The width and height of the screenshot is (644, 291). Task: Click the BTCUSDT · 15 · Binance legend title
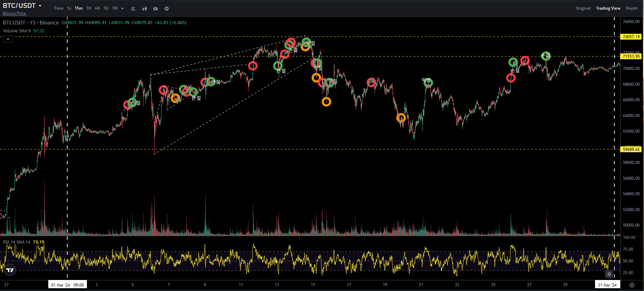click(x=31, y=23)
